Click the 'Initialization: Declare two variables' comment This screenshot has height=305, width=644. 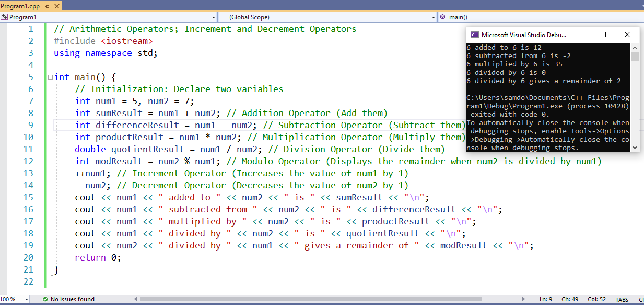point(179,89)
